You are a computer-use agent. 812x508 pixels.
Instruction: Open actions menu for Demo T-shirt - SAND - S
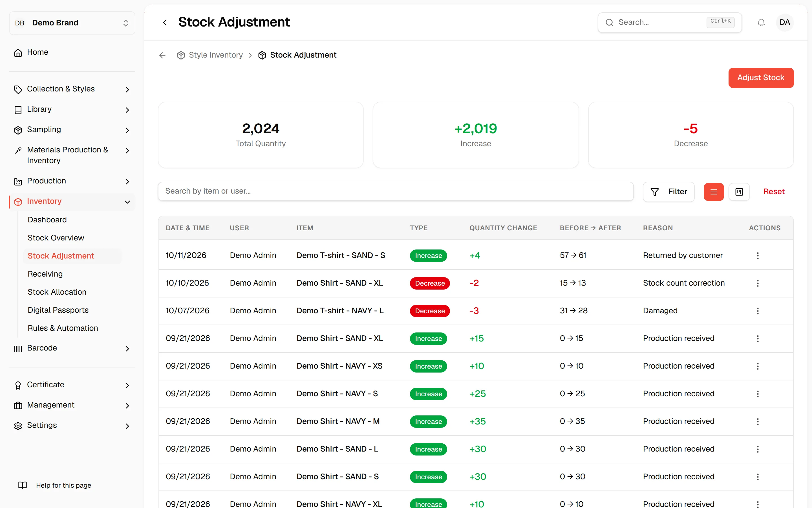tap(758, 256)
